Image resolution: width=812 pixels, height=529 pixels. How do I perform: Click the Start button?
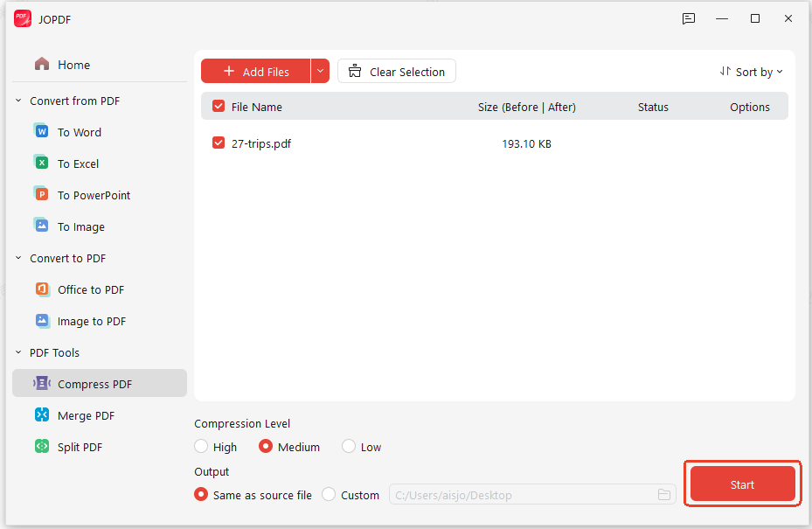(x=743, y=484)
